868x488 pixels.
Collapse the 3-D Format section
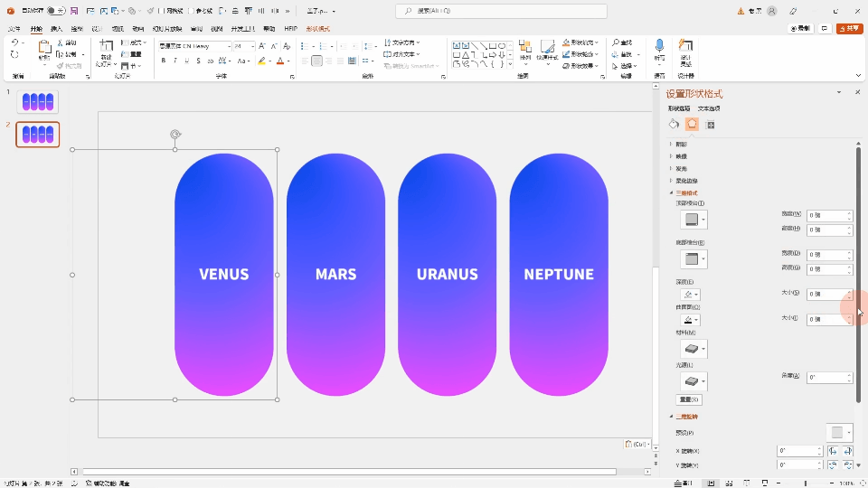click(686, 192)
